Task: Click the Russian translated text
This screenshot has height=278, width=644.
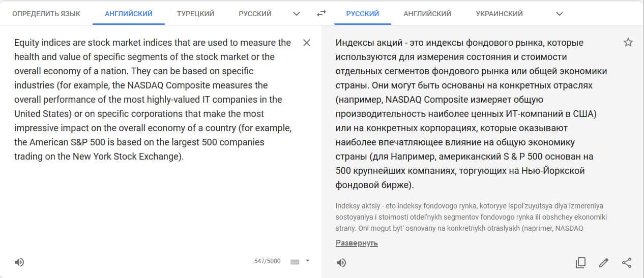Action: pos(468,113)
